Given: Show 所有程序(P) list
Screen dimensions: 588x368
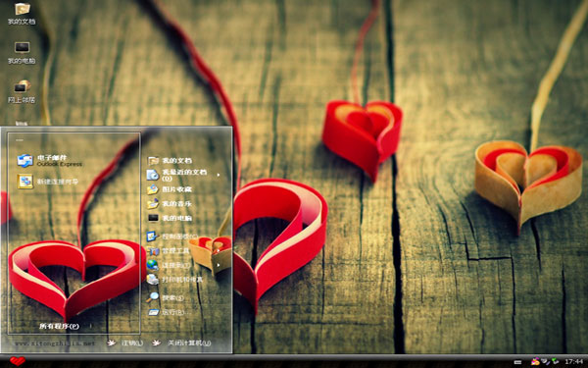Looking at the screenshot, I should tap(60, 326).
